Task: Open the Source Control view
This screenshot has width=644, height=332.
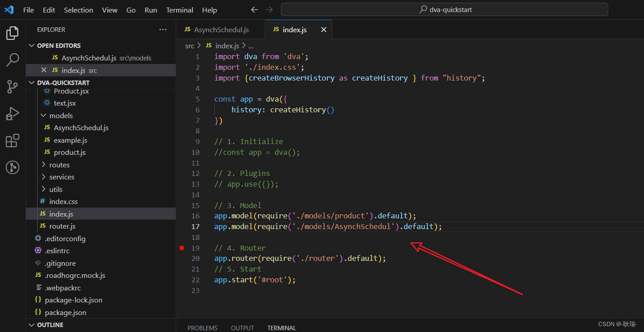Action: click(12, 87)
